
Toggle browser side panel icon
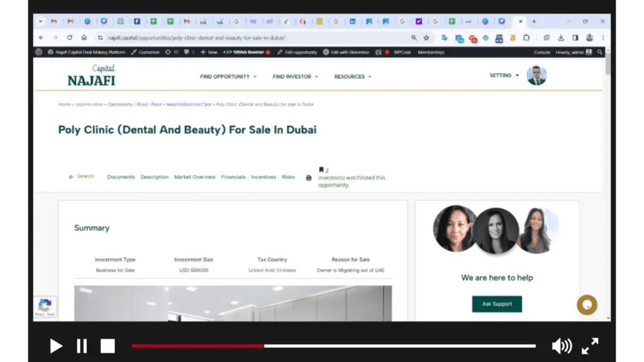tap(575, 38)
